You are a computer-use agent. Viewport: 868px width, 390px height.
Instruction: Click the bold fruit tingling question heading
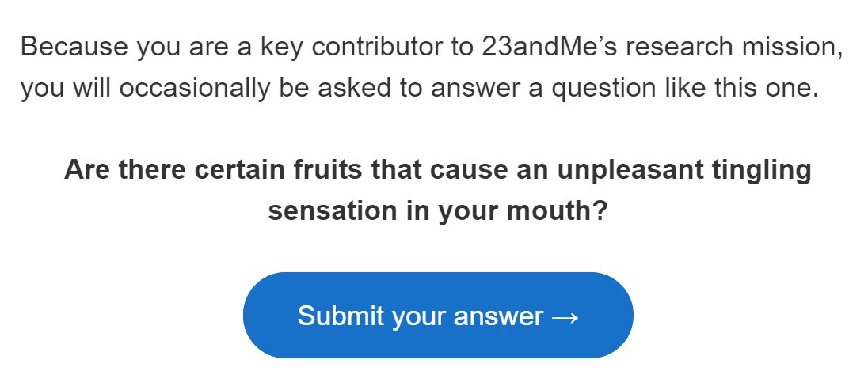click(x=437, y=191)
